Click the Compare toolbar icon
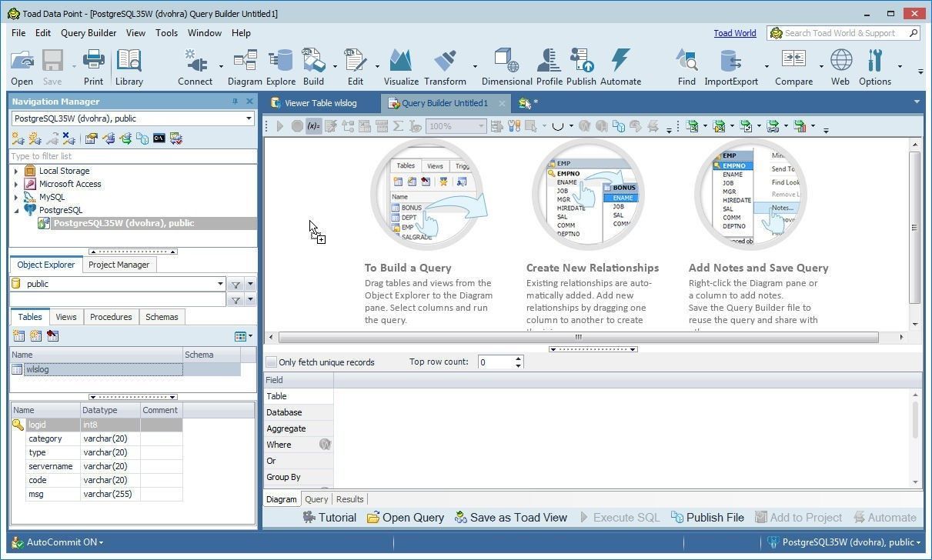 coord(793,67)
